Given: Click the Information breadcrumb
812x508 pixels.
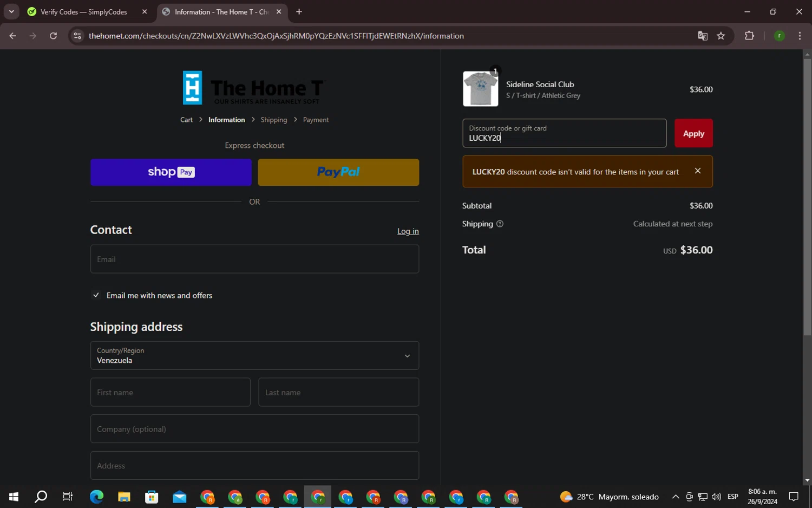Looking at the screenshot, I should [226, 120].
